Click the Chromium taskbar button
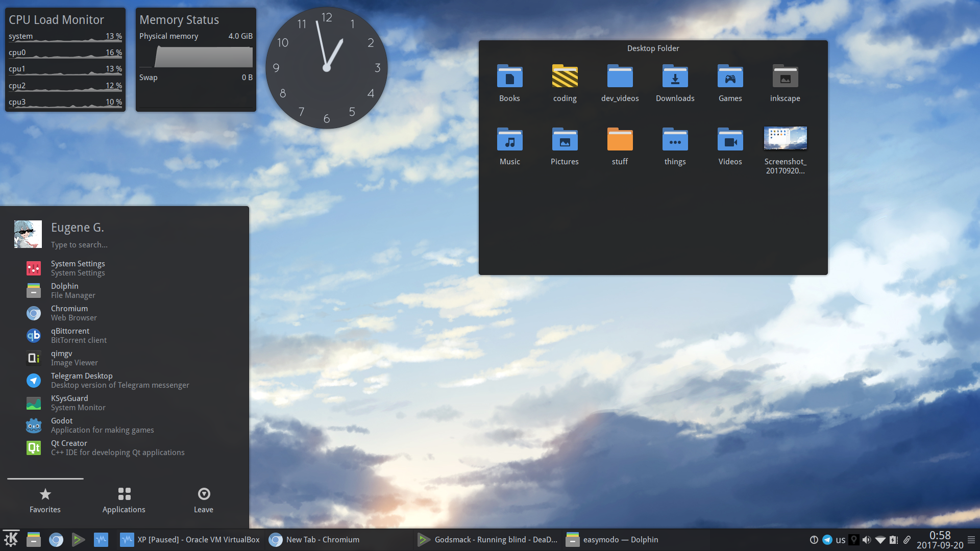The width and height of the screenshot is (980, 551). (x=323, y=540)
